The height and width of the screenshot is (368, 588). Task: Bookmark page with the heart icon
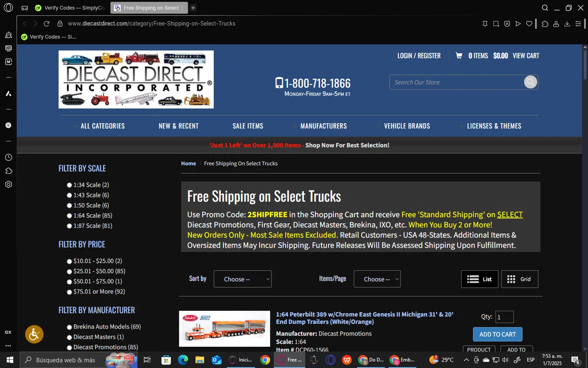pyautogui.click(x=529, y=24)
